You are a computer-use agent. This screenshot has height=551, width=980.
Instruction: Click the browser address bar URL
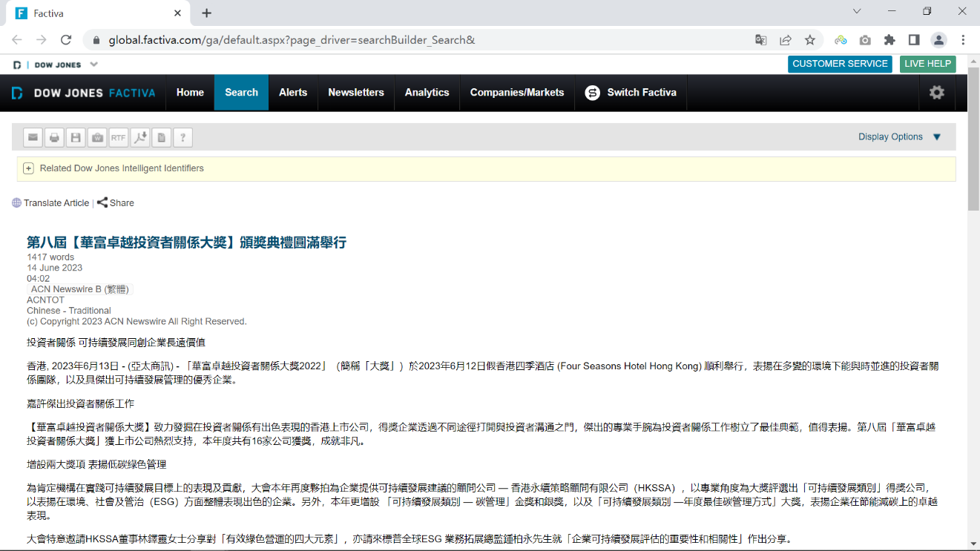pyautogui.click(x=292, y=40)
